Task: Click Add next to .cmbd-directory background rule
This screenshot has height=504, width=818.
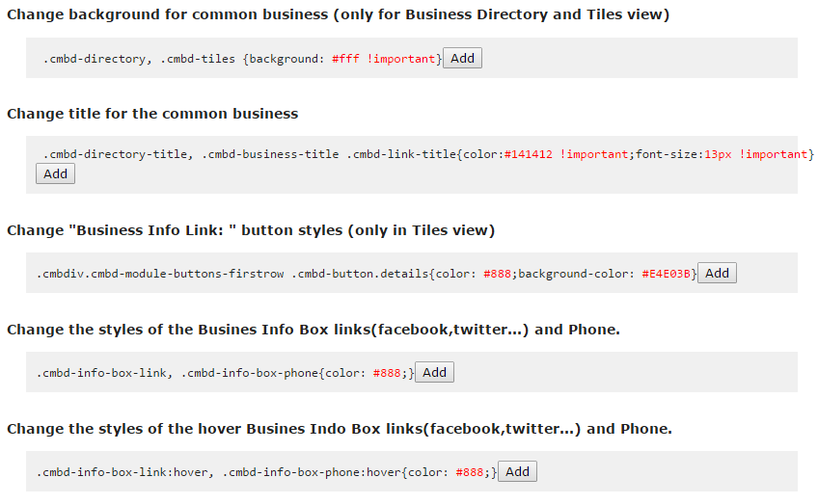Action: point(462,59)
